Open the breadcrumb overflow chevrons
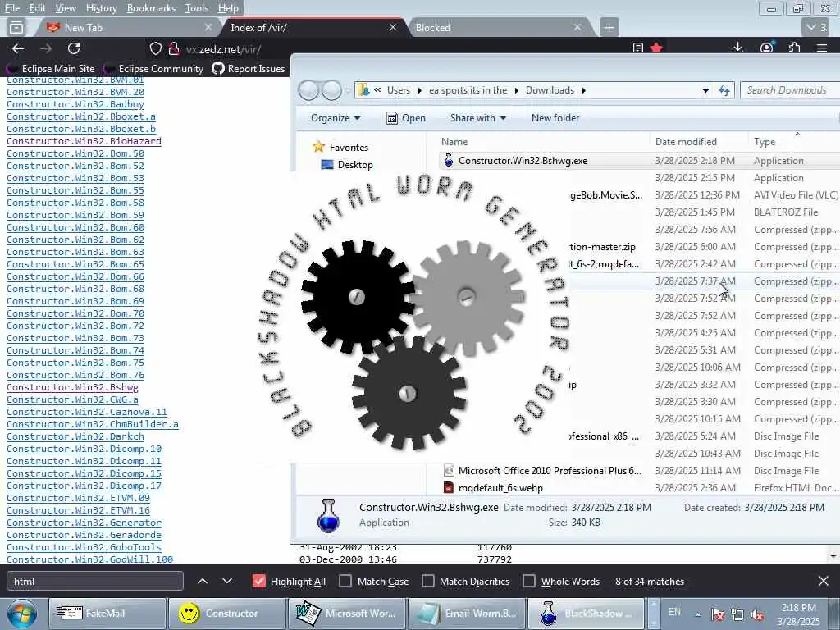The image size is (840, 630). point(377,90)
